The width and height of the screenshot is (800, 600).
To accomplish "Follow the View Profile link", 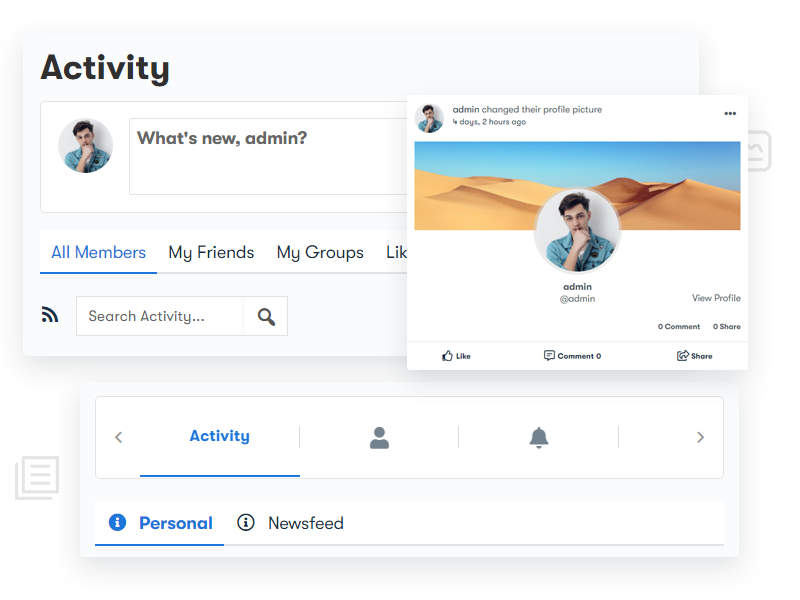I will coord(716,298).
